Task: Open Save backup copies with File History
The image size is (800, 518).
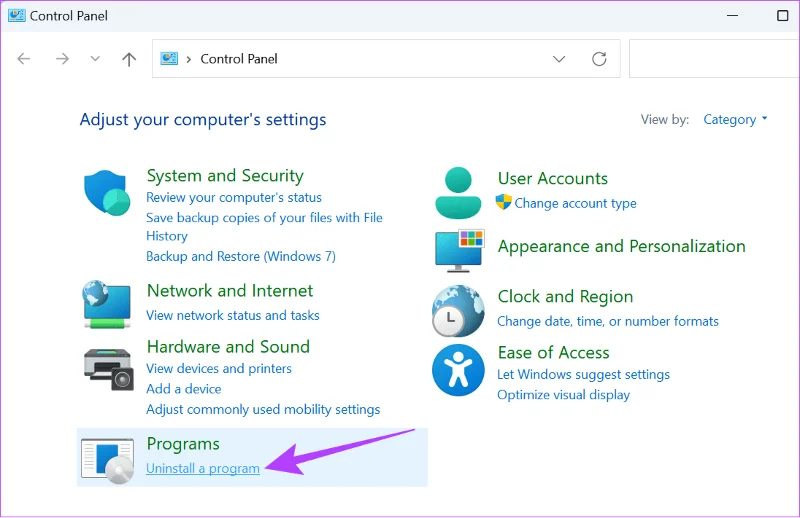Action: (x=264, y=227)
